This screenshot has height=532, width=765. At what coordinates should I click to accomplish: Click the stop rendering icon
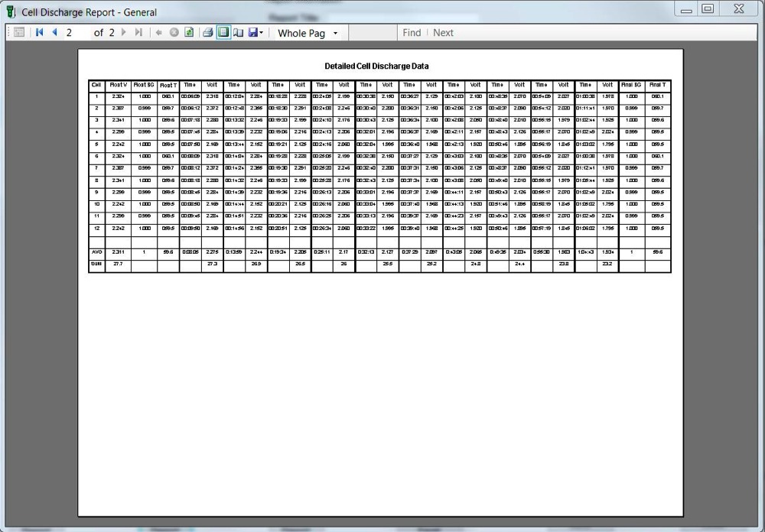(174, 33)
